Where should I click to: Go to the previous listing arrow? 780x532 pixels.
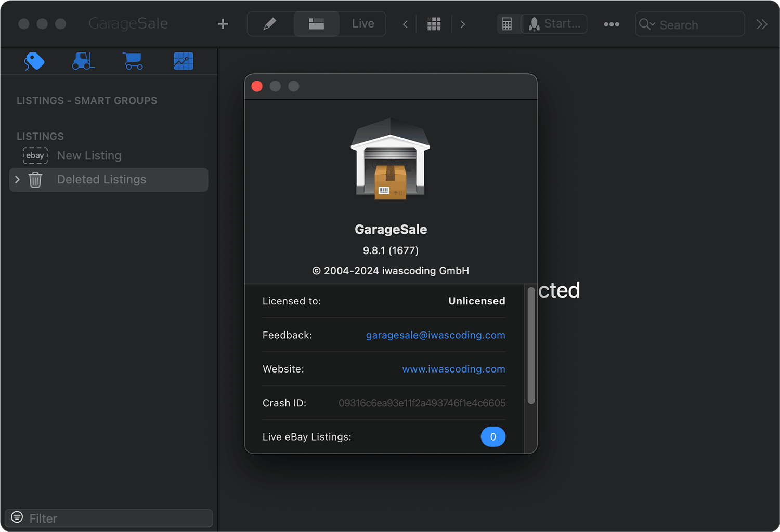coord(405,24)
